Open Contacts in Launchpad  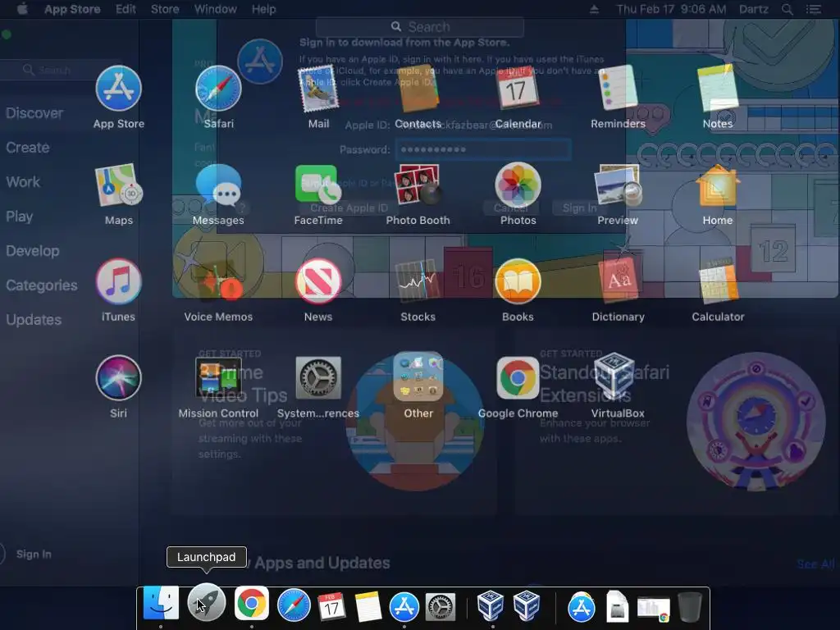418,89
